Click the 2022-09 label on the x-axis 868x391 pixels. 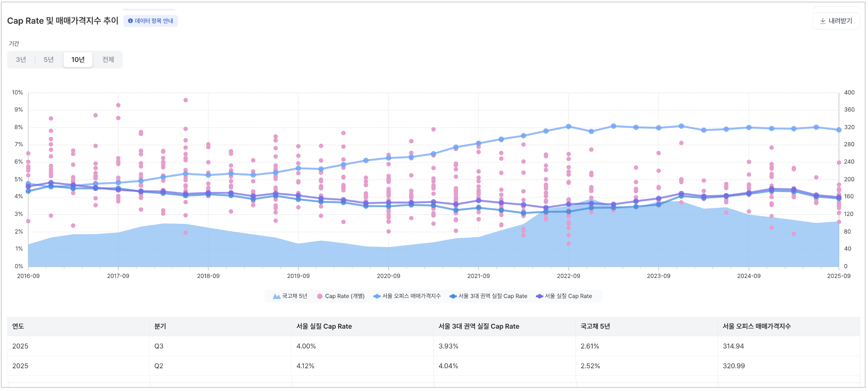pos(568,276)
